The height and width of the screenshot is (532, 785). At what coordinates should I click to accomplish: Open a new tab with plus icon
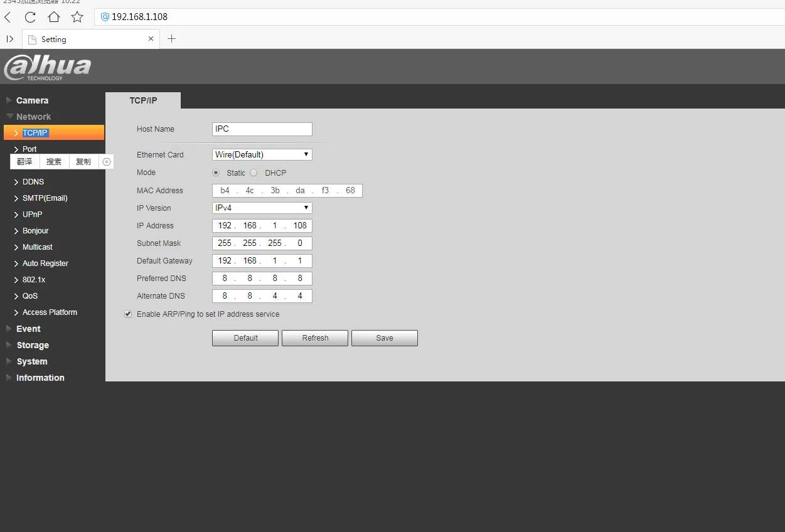(x=171, y=39)
